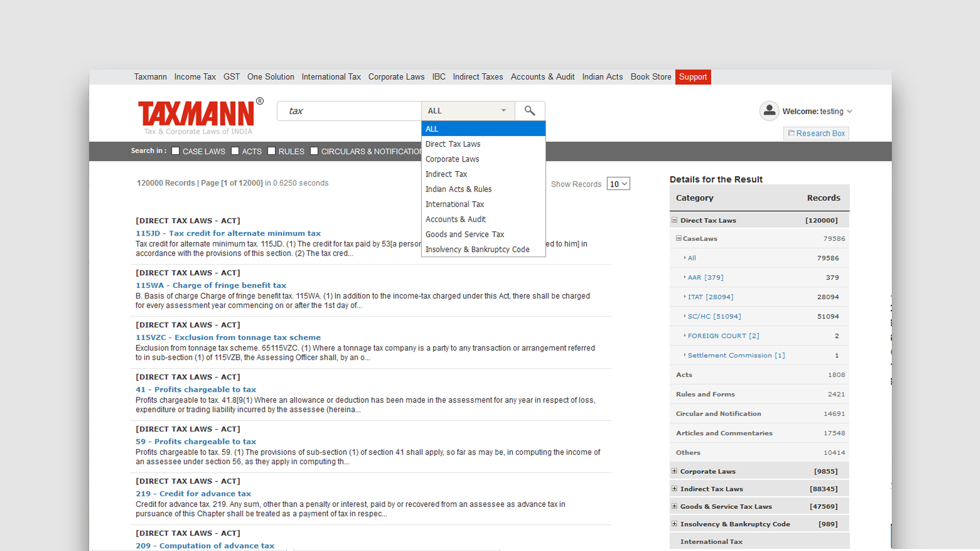Open the Show Records count dropdown
This screenshot has height=551, width=980.
pyautogui.click(x=618, y=184)
